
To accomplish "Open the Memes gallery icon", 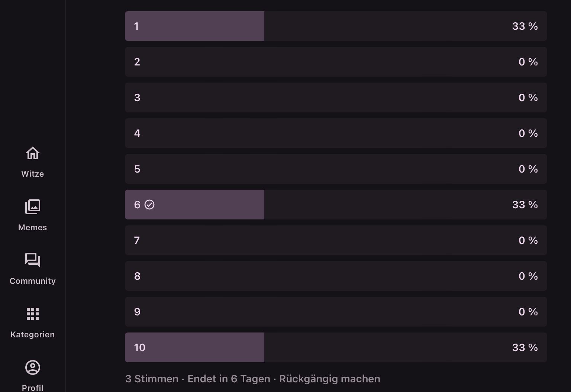I will tap(33, 207).
